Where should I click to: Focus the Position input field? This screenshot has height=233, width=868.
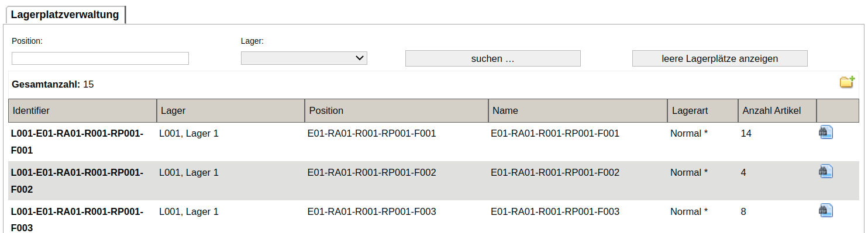pyautogui.click(x=100, y=58)
